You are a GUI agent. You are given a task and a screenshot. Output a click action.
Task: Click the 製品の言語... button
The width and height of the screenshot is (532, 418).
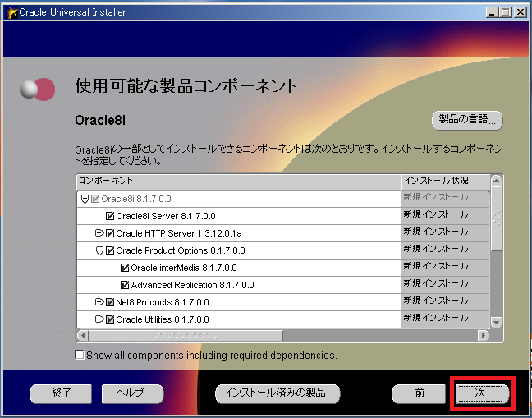click(467, 120)
